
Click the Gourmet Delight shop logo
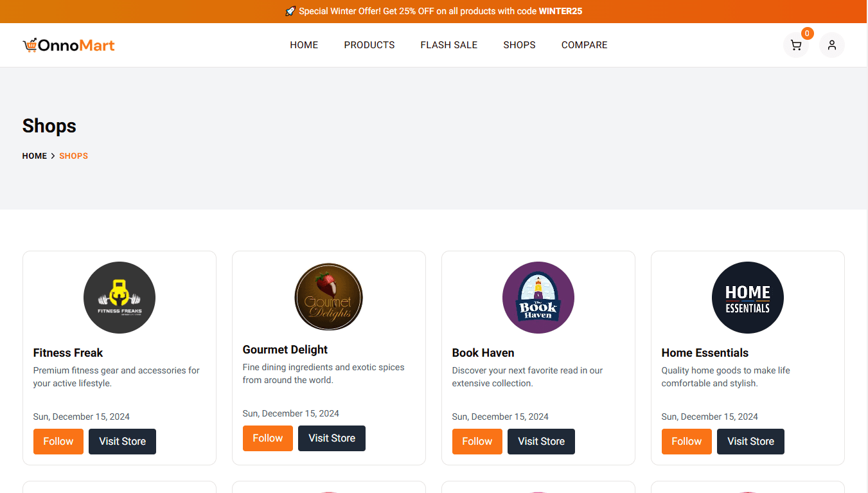click(329, 296)
